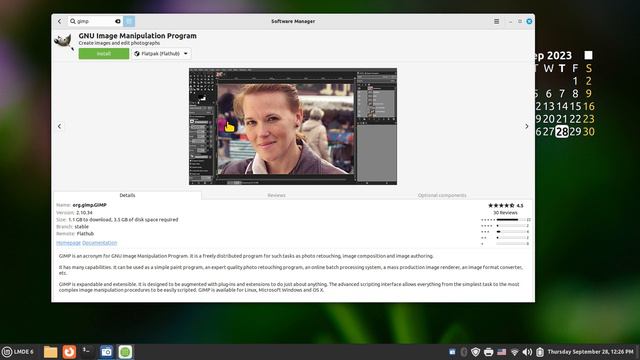Screen dimensions: 640x360
Task: Click the white square on the calendar widget
Action: (x=588, y=55)
